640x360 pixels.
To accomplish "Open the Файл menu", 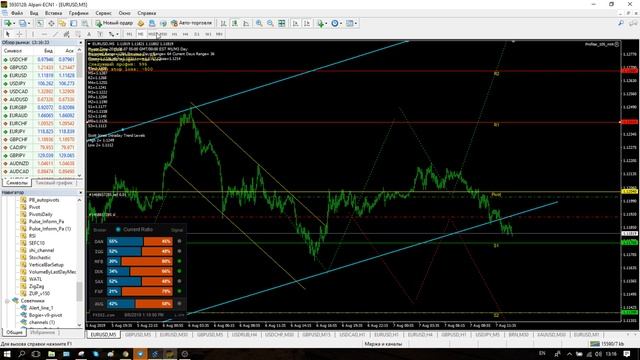I will pos(17,13).
